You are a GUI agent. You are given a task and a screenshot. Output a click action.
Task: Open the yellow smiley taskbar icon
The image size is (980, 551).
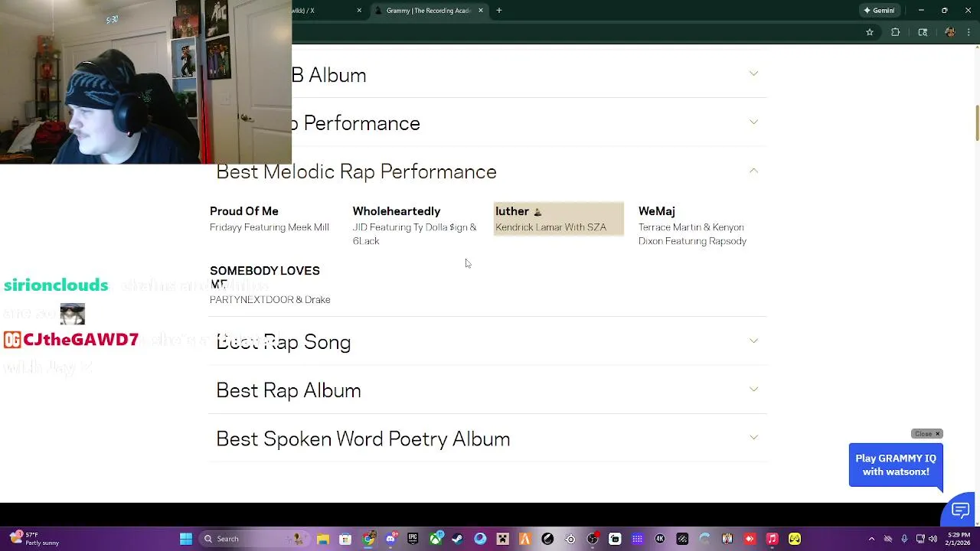(x=795, y=539)
